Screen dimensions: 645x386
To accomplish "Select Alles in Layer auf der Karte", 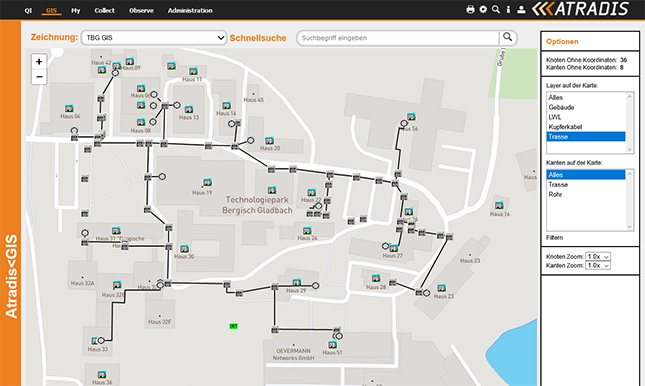I will click(x=586, y=98).
